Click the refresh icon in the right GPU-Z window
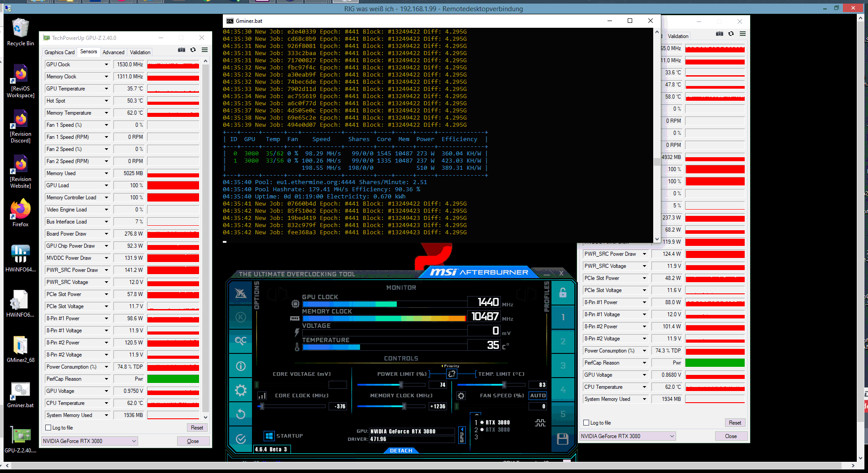This screenshot has height=473, width=868. click(x=731, y=34)
